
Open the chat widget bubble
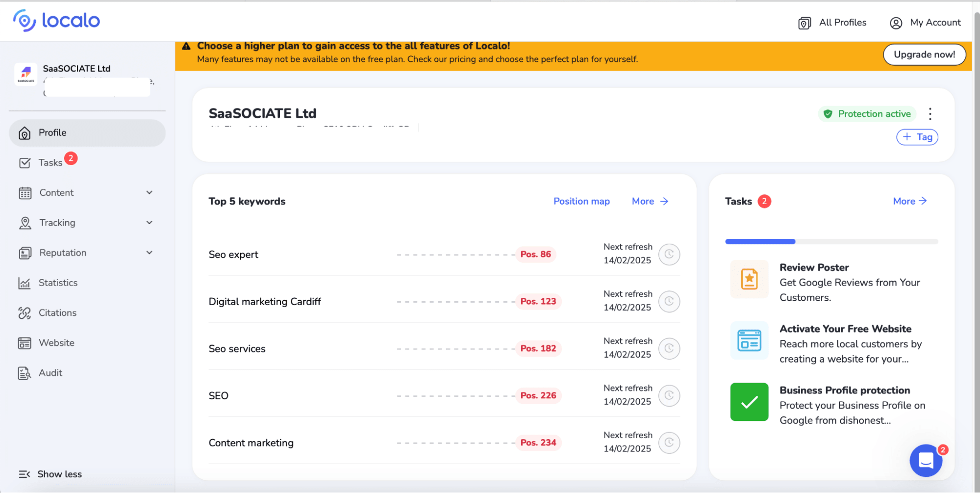[x=926, y=461]
